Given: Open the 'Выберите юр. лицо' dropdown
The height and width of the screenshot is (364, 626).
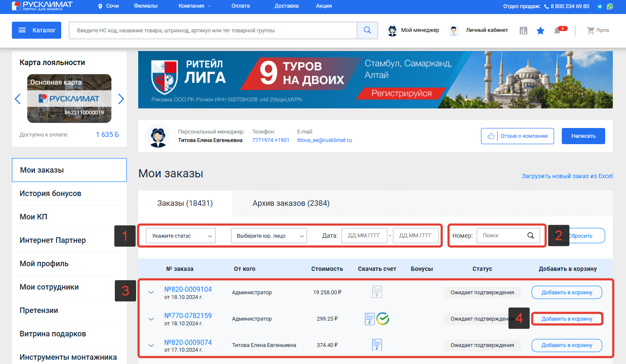Looking at the screenshot, I should pyautogui.click(x=269, y=236).
